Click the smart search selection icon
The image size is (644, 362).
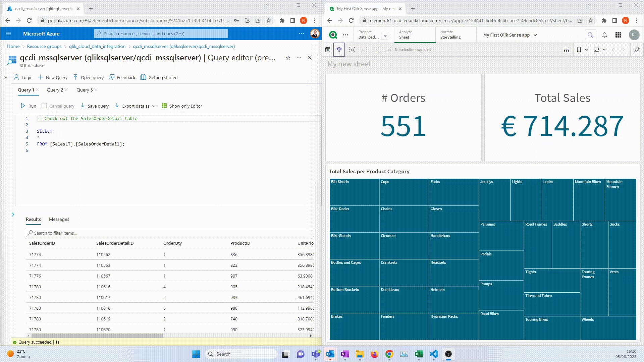click(352, 50)
